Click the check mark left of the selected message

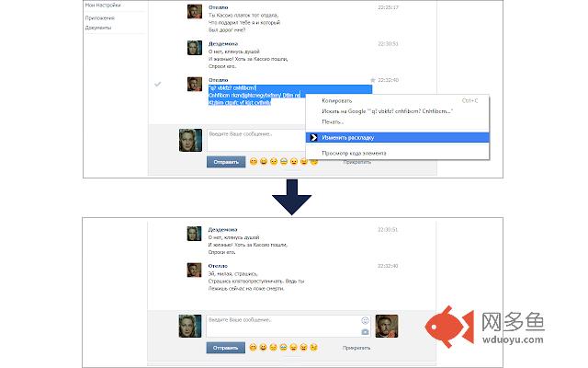[158, 84]
